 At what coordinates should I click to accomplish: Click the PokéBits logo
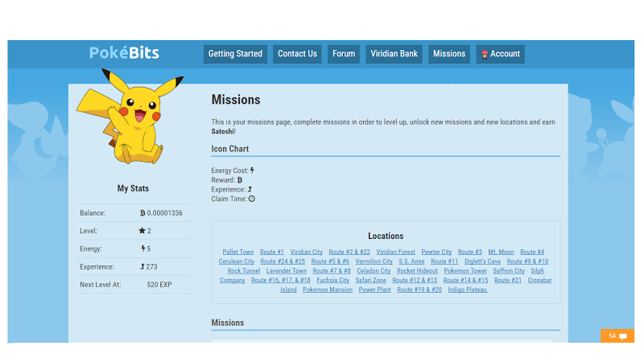pos(124,53)
